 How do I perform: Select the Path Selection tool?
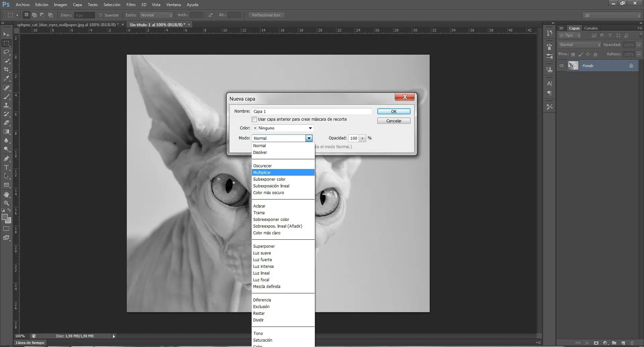tap(6, 176)
